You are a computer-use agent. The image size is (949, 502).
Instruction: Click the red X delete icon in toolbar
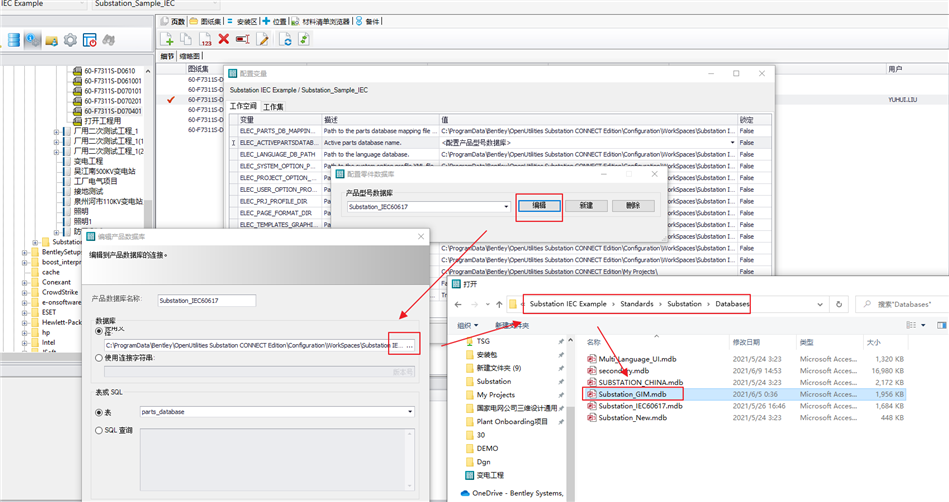(224, 39)
